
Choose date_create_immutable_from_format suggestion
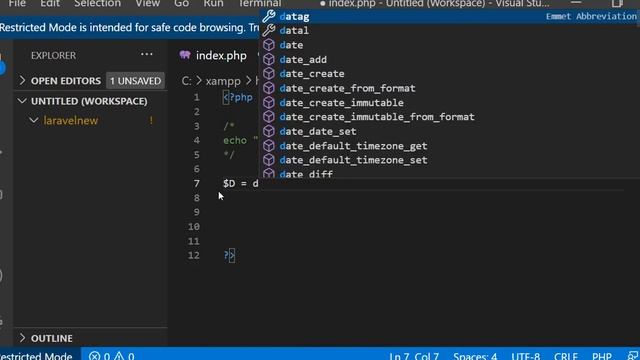pyautogui.click(x=449, y=117)
